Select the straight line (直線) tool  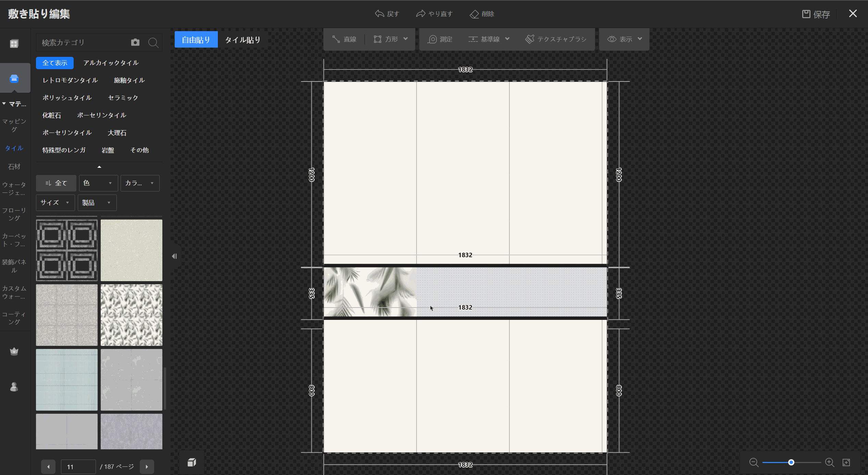(x=345, y=39)
